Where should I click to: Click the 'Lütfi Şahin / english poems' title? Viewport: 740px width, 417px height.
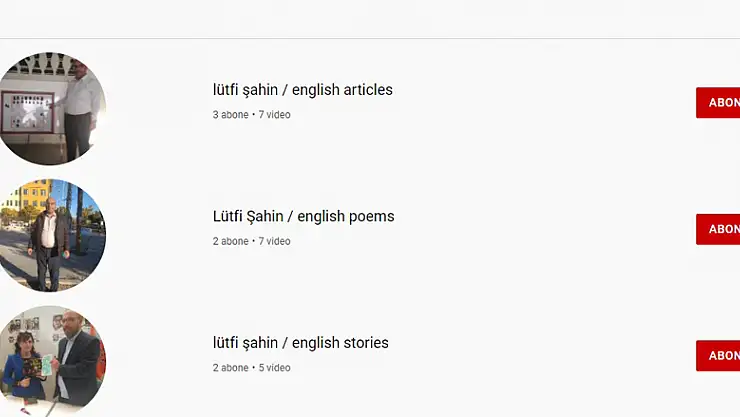[303, 216]
